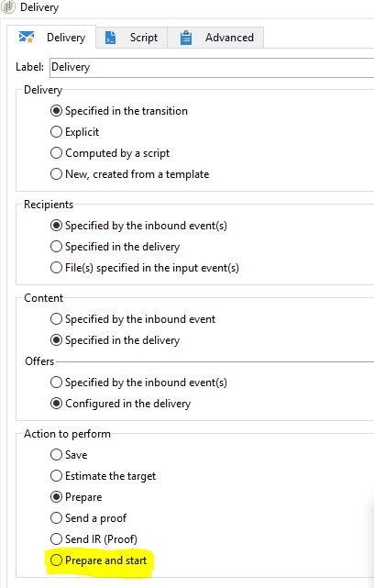The height and width of the screenshot is (588, 374).
Task: Select recipients Specified in the delivery
Action: [x=115, y=247]
